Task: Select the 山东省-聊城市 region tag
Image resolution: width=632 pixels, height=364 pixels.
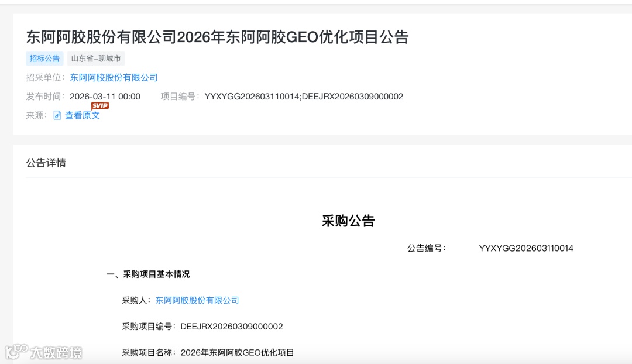Action: pyautogui.click(x=96, y=59)
